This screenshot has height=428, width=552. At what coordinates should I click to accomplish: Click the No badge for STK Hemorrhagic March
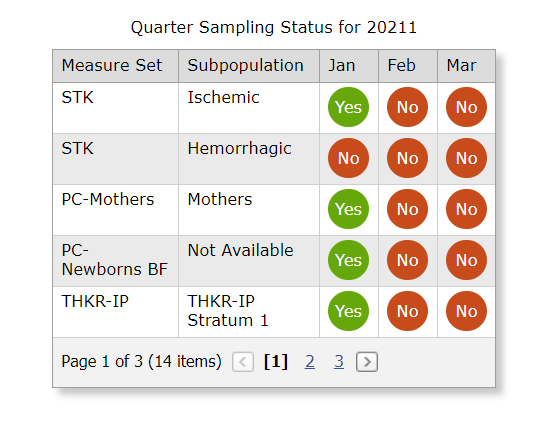466,158
